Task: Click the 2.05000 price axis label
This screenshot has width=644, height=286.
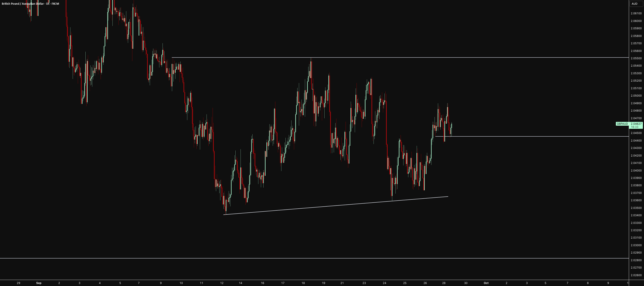Action: pyautogui.click(x=636, y=96)
